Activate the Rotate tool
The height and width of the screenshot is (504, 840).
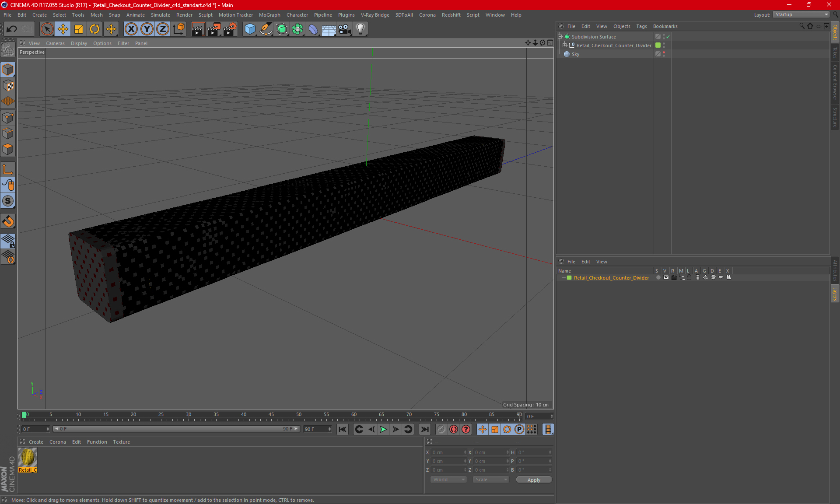pyautogui.click(x=94, y=29)
